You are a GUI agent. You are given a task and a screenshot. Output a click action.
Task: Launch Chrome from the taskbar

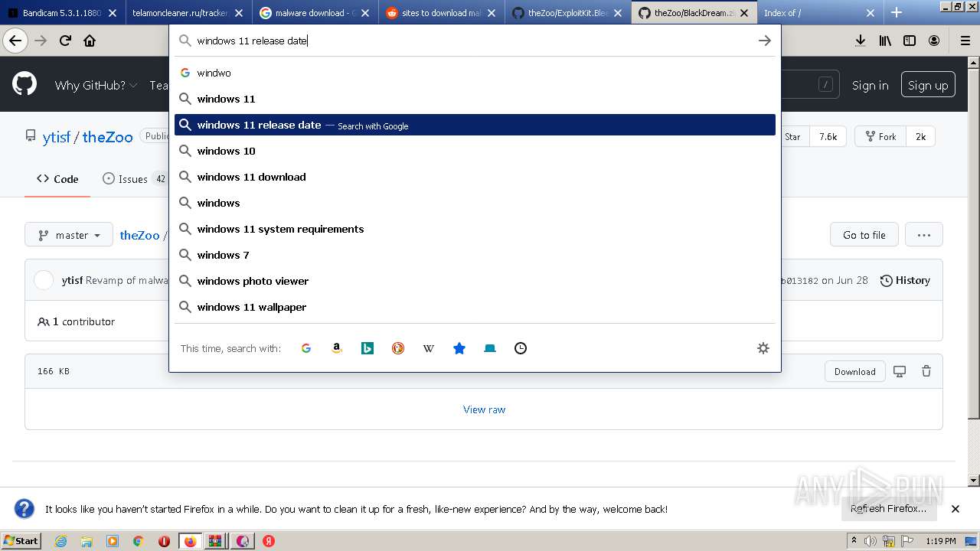click(138, 541)
